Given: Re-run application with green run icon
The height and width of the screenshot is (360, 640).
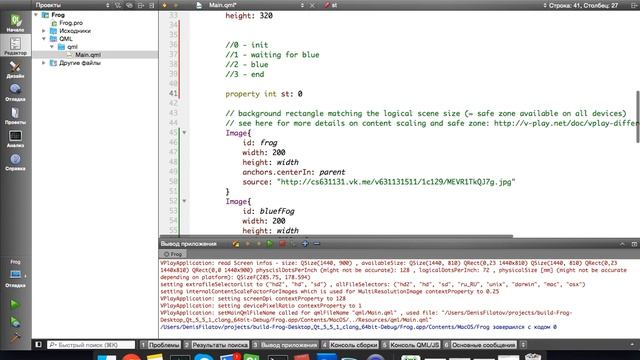Looking at the screenshot, I should (269, 244).
